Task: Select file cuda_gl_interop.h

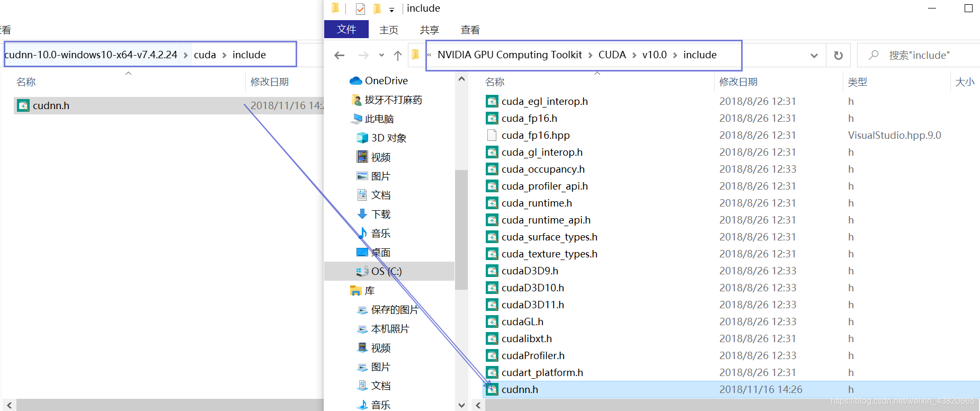Action: pyautogui.click(x=542, y=152)
